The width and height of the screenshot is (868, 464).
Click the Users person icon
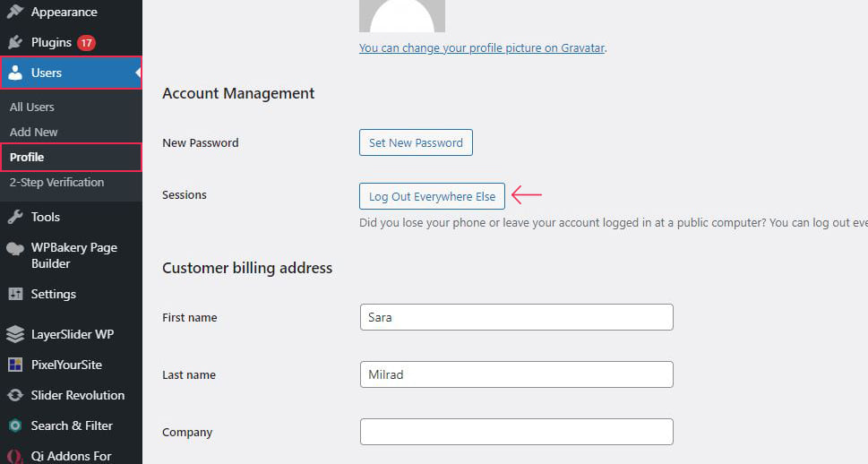pos(15,73)
